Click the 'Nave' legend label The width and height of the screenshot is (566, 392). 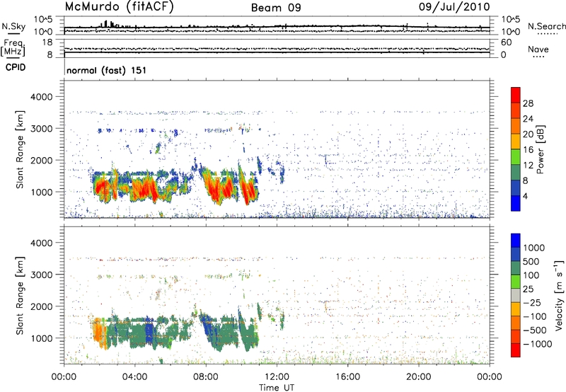coord(538,49)
